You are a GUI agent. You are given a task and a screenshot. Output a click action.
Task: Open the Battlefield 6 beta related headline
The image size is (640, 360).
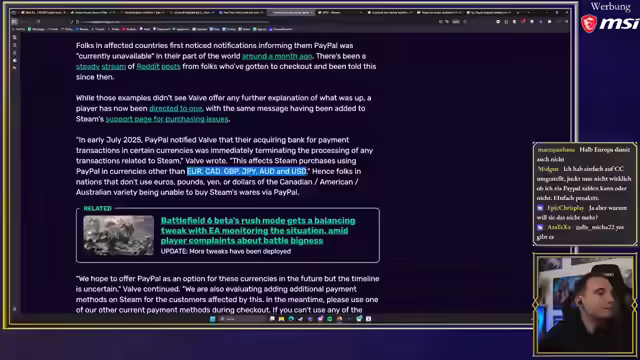pos(258,231)
